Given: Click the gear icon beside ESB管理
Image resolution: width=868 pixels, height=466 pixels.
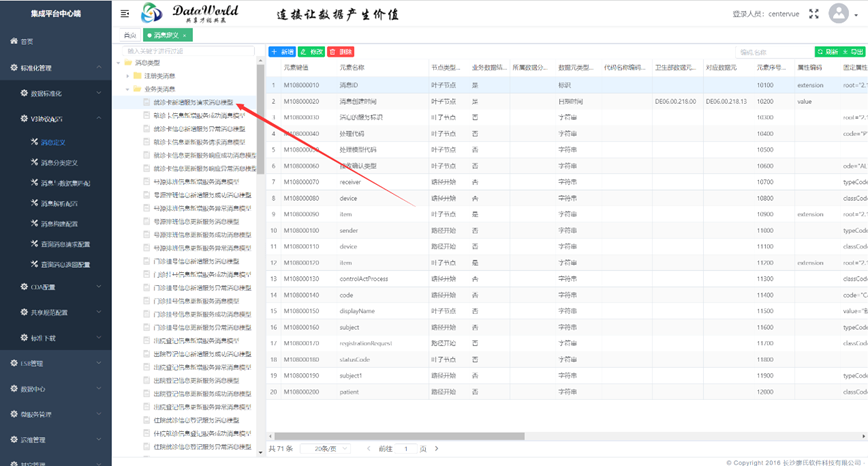Looking at the screenshot, I should click(14, 363).
